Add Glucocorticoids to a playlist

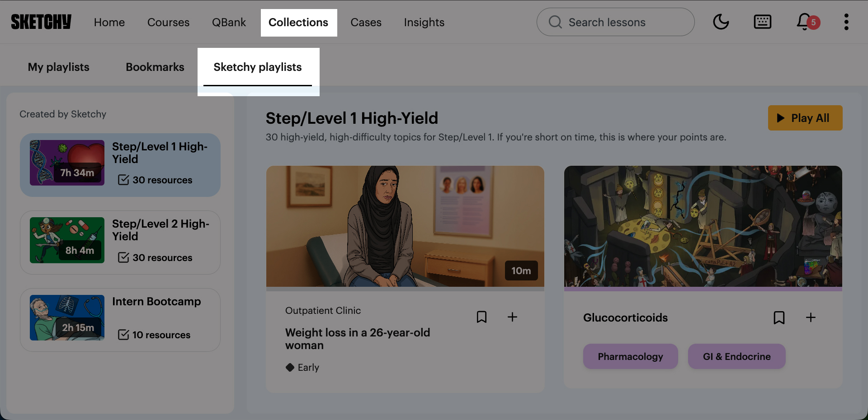point(811,317)
